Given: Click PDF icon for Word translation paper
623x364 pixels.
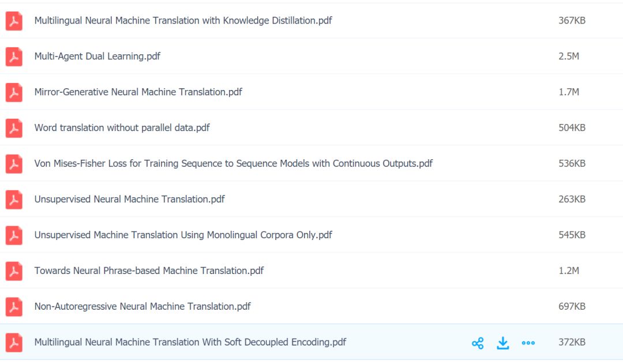Looking at the screenshot, I should pos(14,128).
